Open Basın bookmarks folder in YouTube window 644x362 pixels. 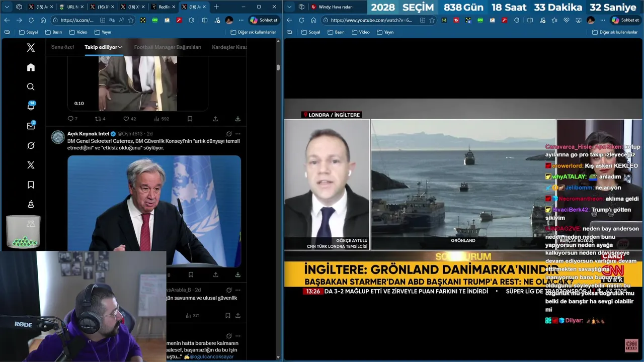(336, 32)
